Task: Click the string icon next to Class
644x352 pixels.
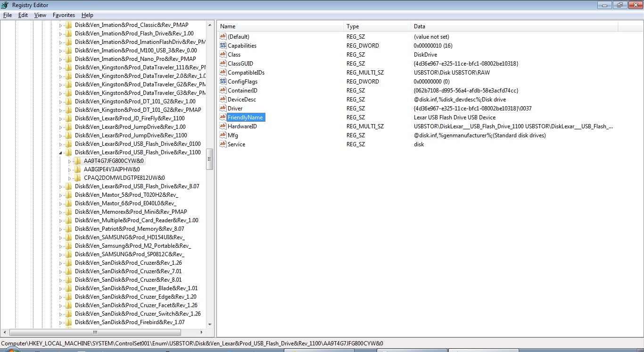Action: click(223, 55)
